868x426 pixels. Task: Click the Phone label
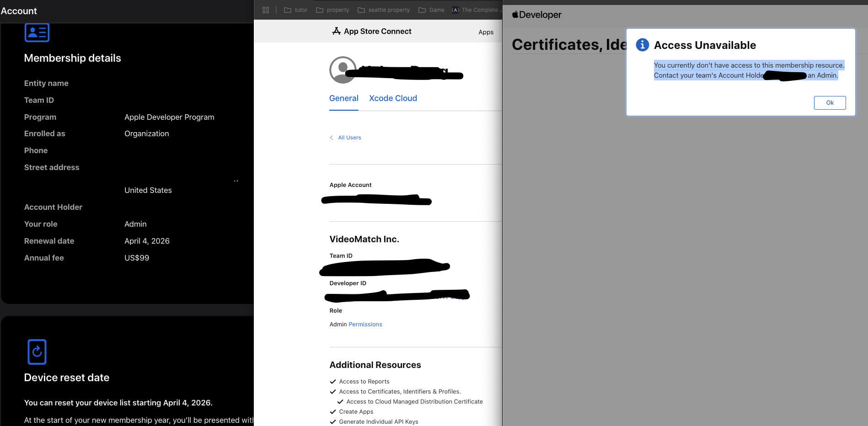coord(36,150)
